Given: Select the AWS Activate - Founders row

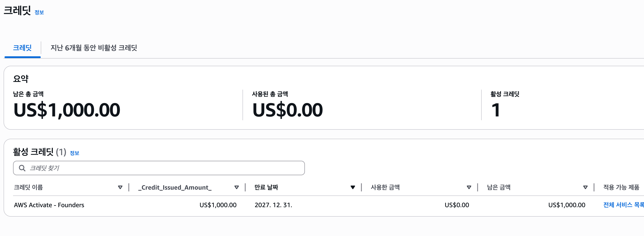Looking at the screenshot, I should tap(49, 205).
